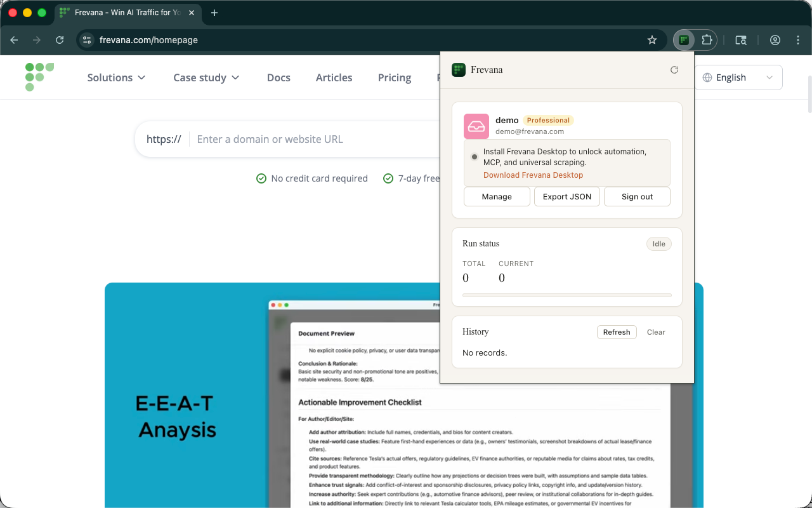Screen dimensions: 812x508
Task: Open the Chrome profile avatar menu
Action: click(x=775, y=40)
